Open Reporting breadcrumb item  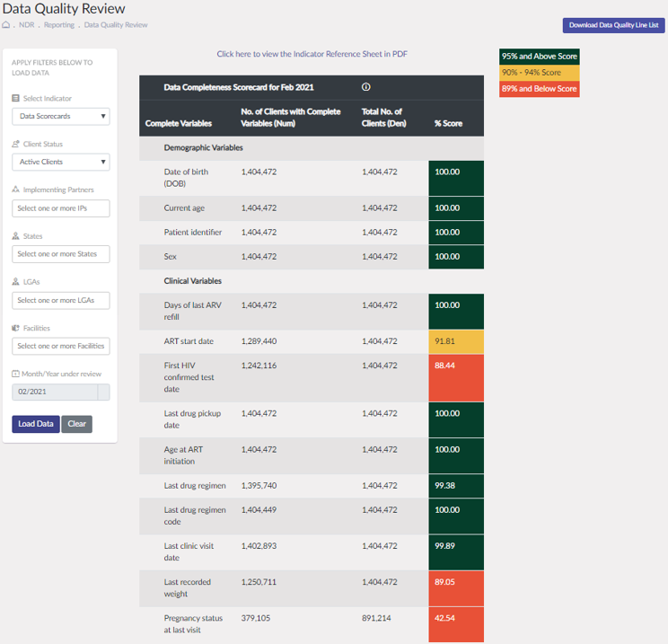point(59,25)
